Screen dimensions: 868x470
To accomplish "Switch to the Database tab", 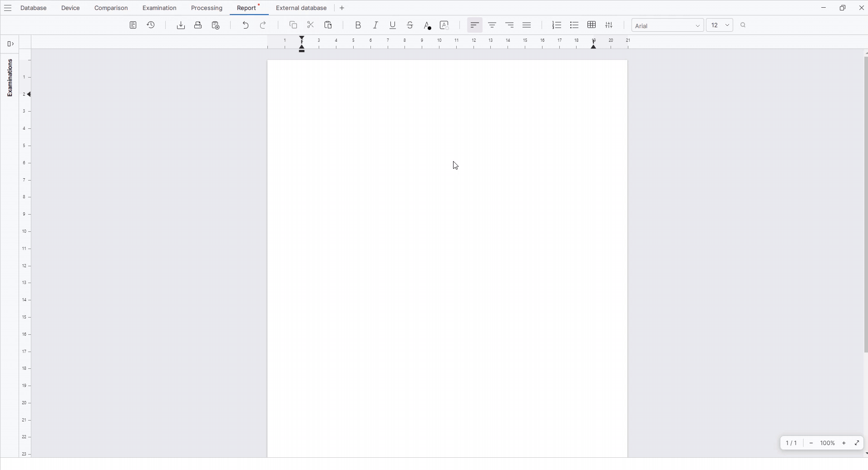I will point(34,8).
